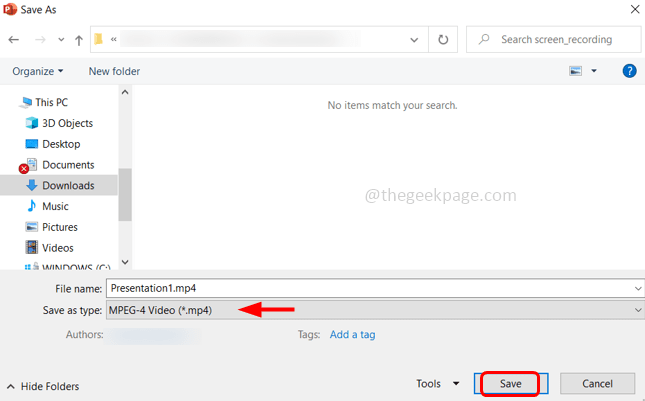Collapse the panel with Hide Folders

click(43, 386)
